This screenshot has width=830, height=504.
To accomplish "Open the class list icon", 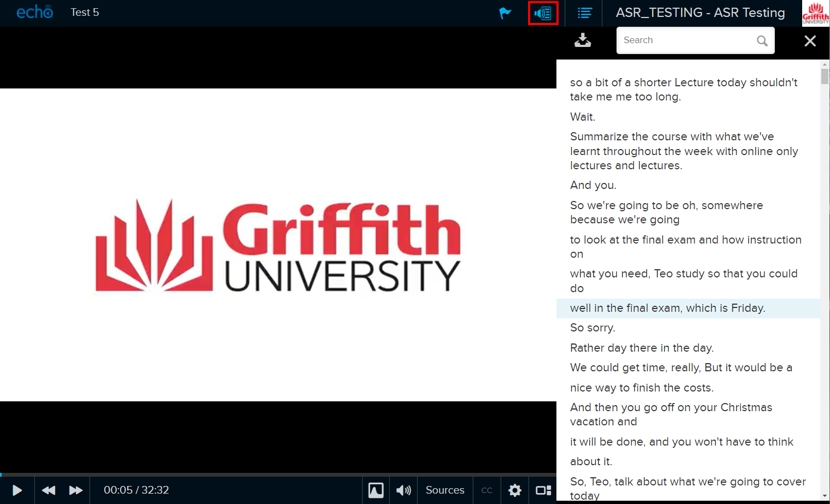I will (x=584, y=13).
